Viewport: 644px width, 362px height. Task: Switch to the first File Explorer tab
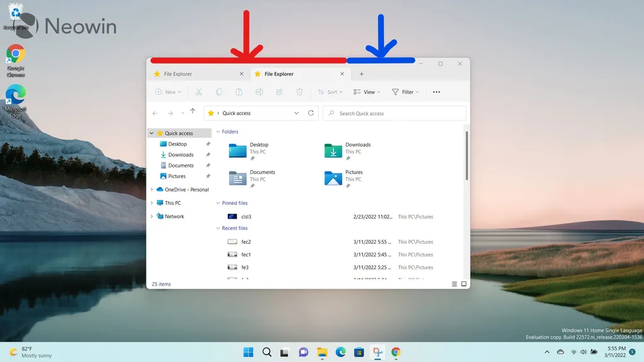[x=195, y=74]
